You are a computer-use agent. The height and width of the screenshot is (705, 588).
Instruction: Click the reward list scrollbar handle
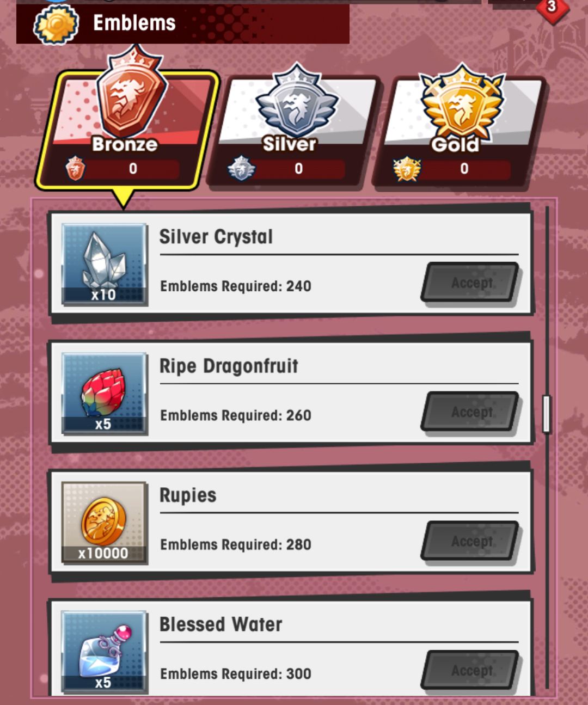[547, 414]
